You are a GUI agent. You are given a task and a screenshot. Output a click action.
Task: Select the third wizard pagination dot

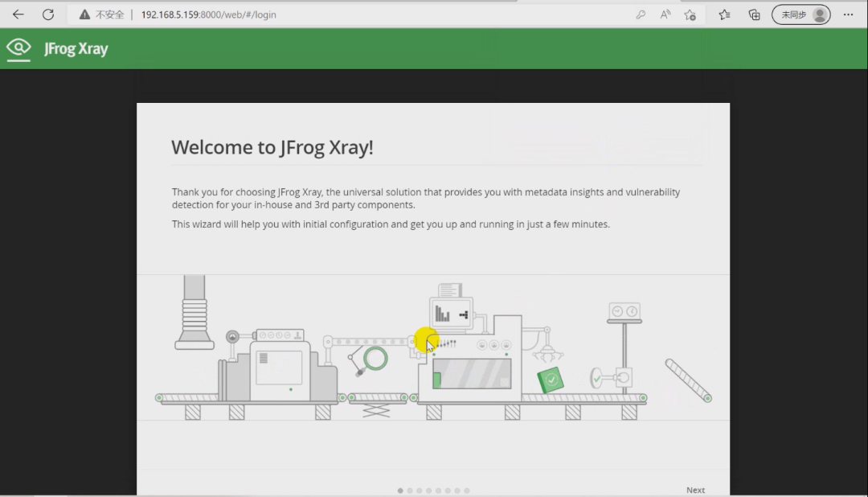pos(419,490)
